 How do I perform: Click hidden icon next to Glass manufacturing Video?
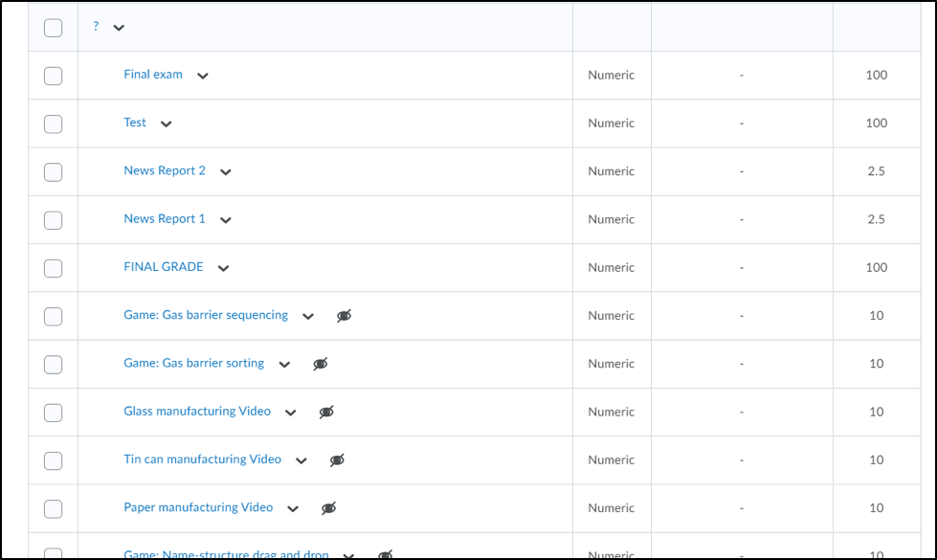tap(327, 412)
